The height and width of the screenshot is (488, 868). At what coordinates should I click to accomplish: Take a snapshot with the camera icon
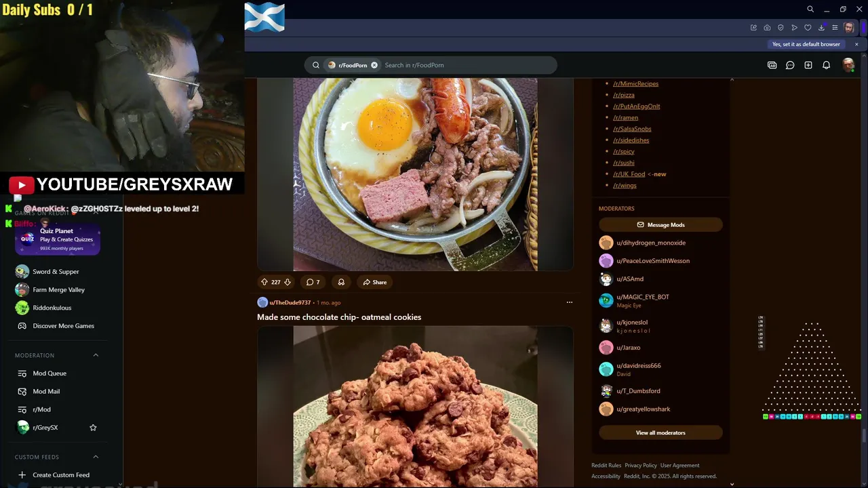(767, 28)
